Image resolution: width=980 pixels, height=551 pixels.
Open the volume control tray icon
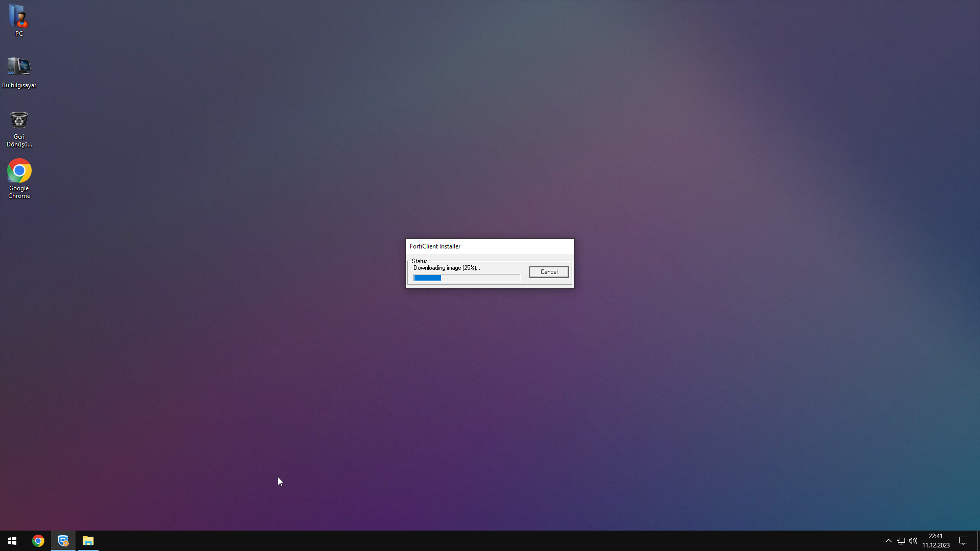tap(913, 541)
